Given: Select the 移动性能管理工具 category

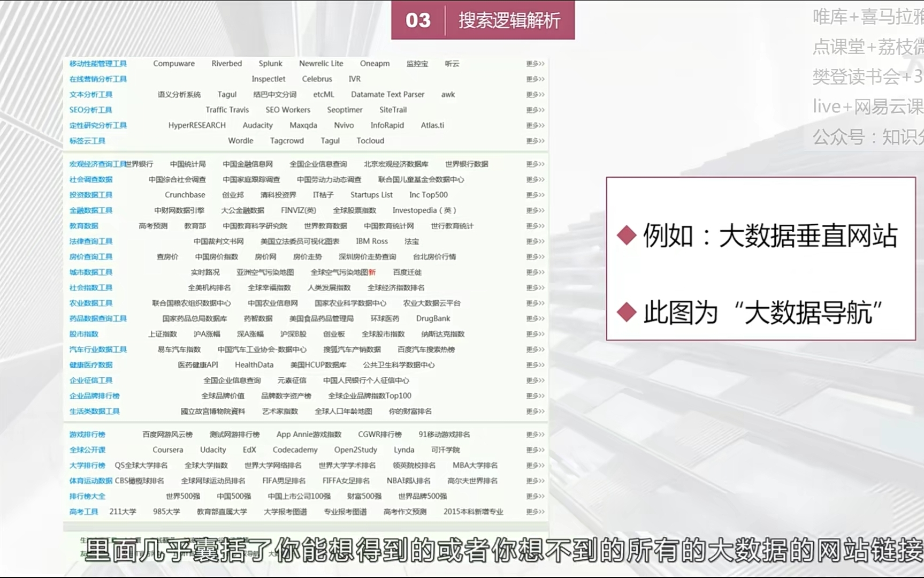Looking at the screenshot, I should tap(98, 64).
